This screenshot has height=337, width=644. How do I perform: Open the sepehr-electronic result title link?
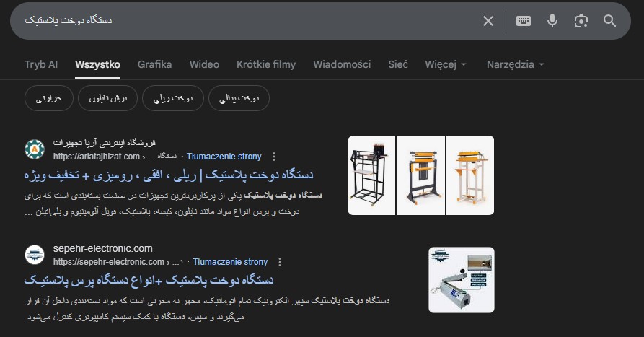(x=149, y=280)
